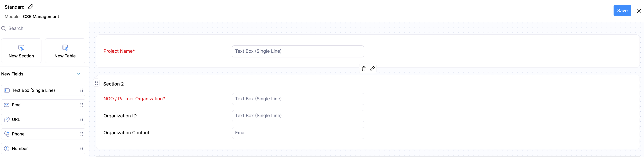Viewport: 644px width, 157px height.
Task: Close the layout editor
Action: [639, 11]
